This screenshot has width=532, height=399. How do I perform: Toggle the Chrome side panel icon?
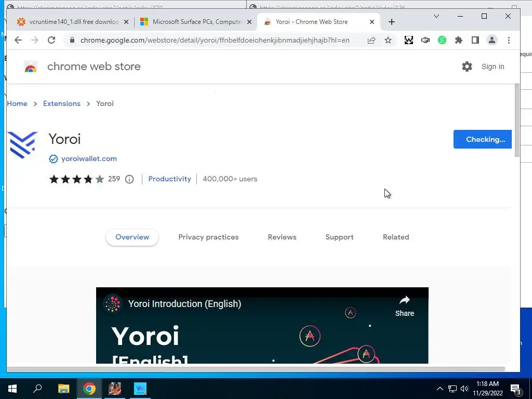click(x=475, y=40)
